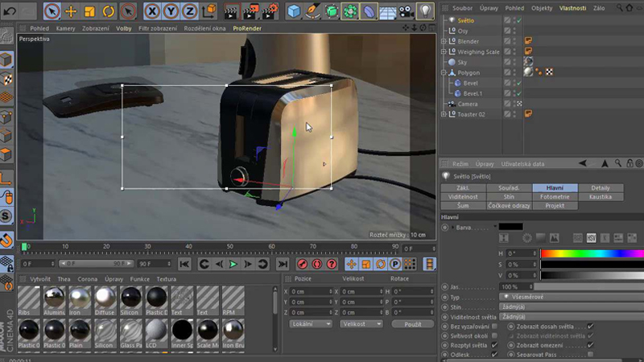Add a cube primitive object
Viewport: 644px width, 362px height.
[294, 11]
